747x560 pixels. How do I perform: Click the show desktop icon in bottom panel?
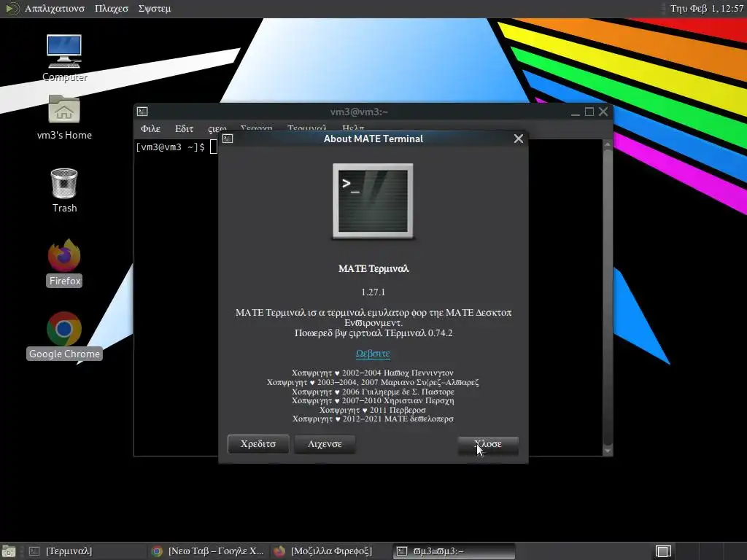[x=8, y=551]
